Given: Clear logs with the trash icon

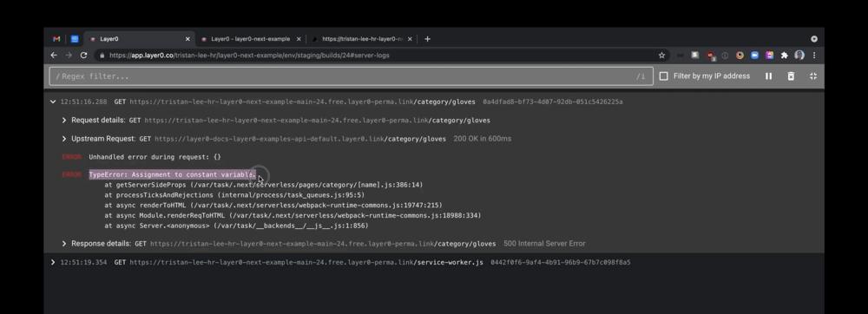Looking at the screenshot, I should (791, 76).
